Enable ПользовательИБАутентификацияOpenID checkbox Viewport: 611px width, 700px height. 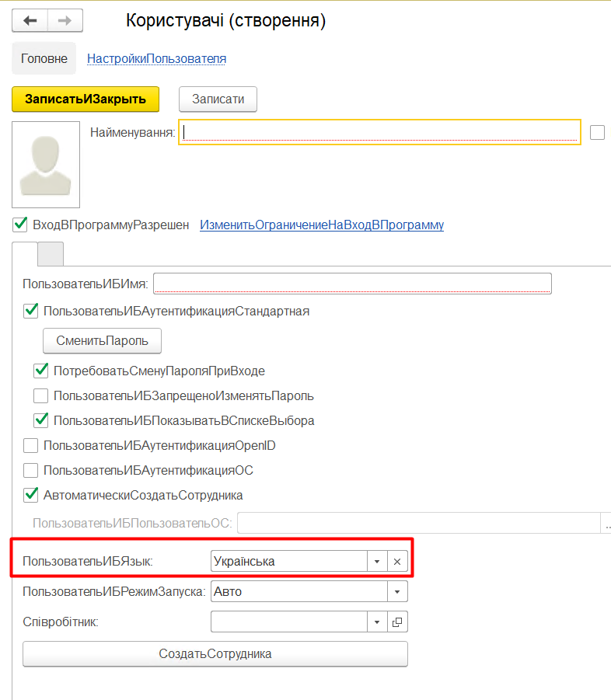[x=31, y=446]
